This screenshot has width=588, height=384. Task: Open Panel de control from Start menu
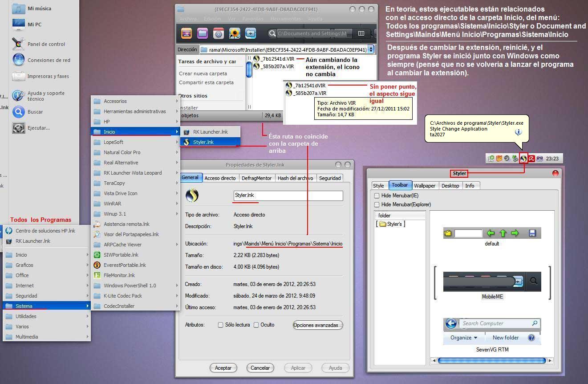click(x=46, y=44)
